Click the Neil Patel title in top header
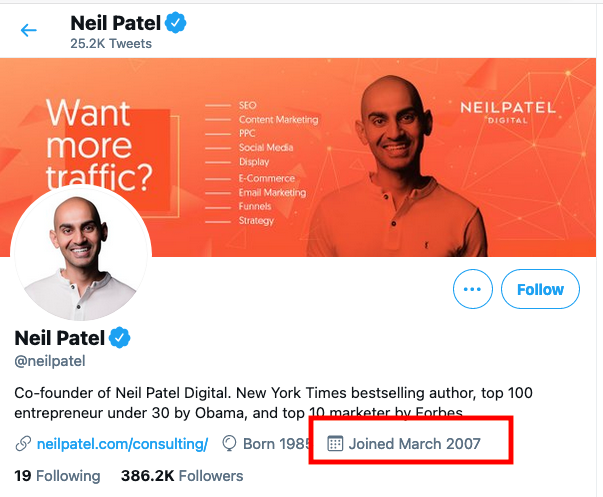Image resolution: width=603 pixels, height=497 pixels. (115, 23)
